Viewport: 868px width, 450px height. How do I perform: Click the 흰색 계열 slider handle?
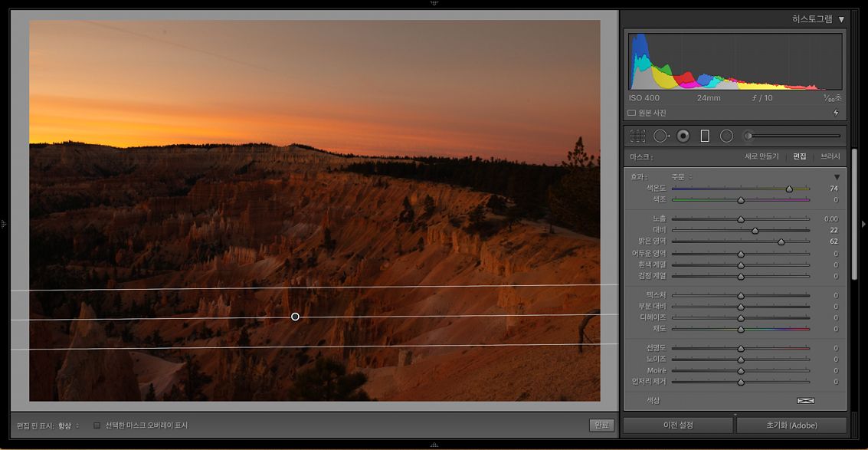(x=741, y=265)
